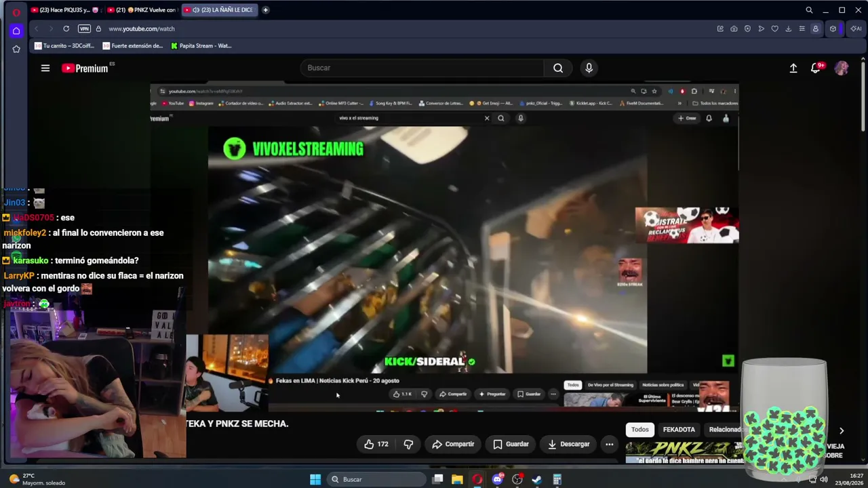Go to YouTube Premium home logo

coord(85,68)
